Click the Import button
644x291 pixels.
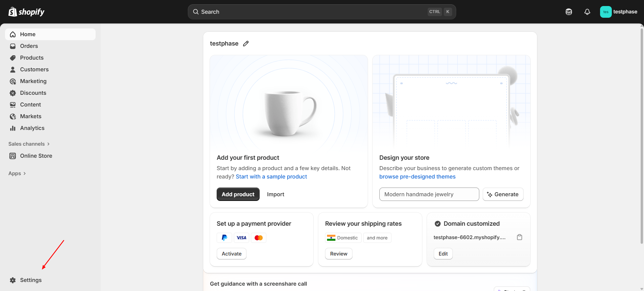[276, 194]
